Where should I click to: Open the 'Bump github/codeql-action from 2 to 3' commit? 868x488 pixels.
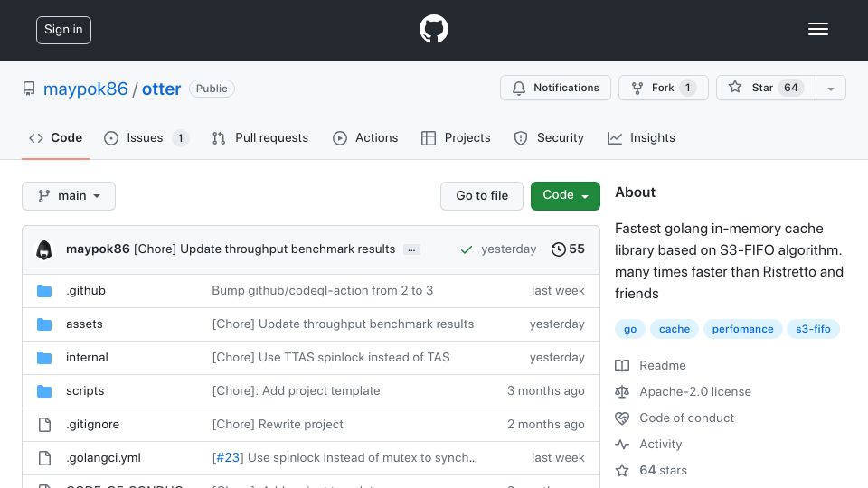click(322, 290)
